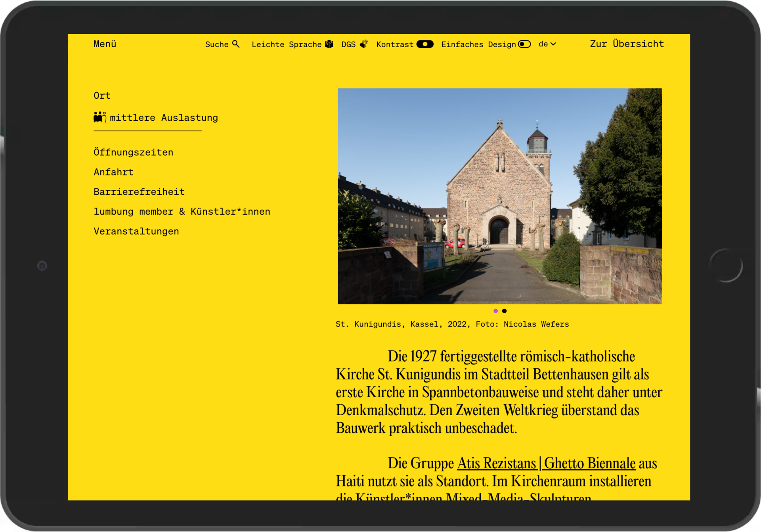Expand the language selector chevron
Screen dimensions: 761x532
coord(554,44)
